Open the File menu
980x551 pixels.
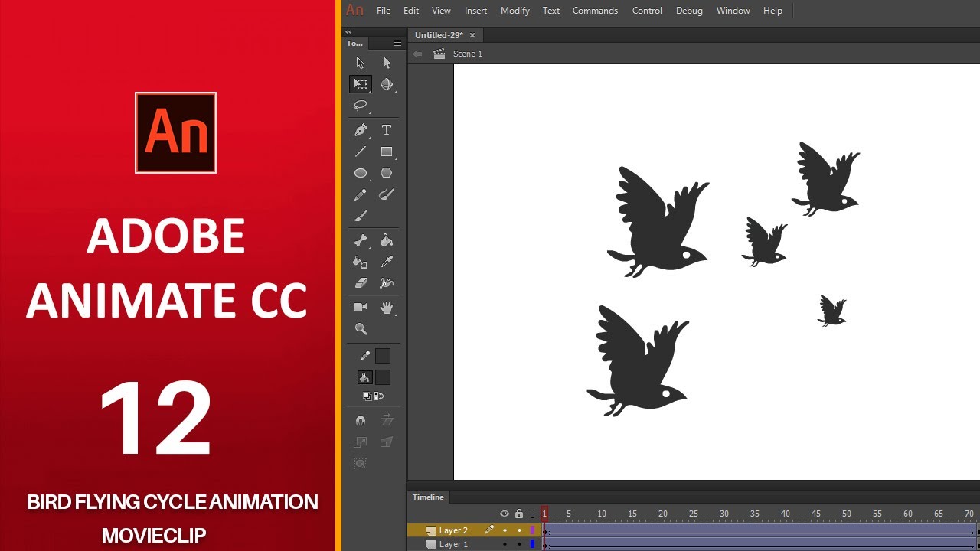tap(384, 11)
